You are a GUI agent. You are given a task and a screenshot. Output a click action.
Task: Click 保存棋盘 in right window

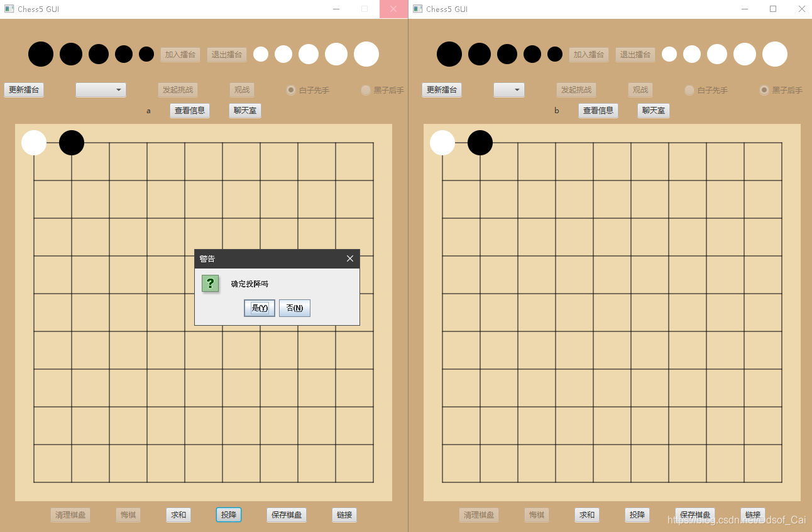[695, 515]
